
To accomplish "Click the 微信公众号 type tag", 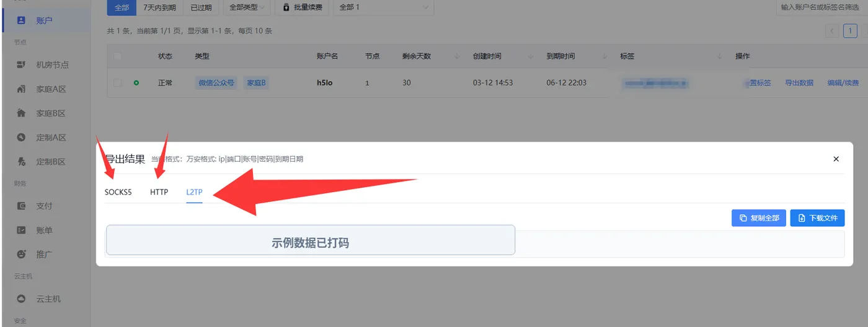I will (x=216, y=82).
